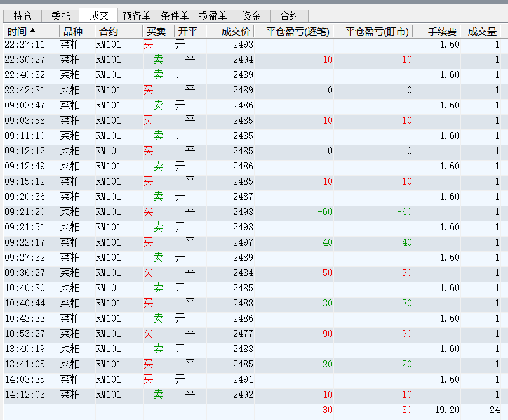Viewport: 508px width, 420px height.
Task: Open the 预备单 tab
Action: click(x=137, y=15)
